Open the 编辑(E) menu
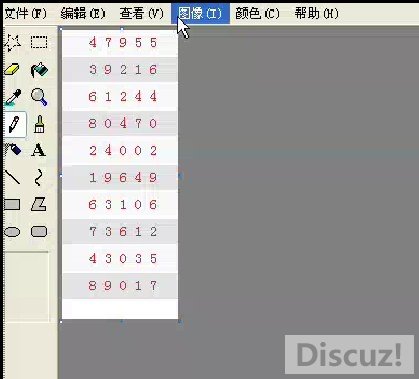 click(83, 13)
